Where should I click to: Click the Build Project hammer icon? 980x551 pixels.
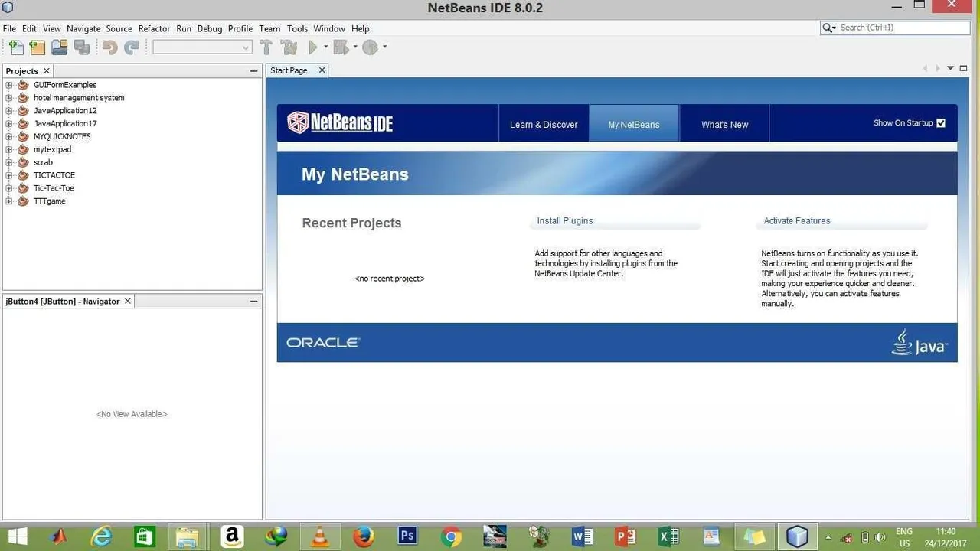click(x=266, y=47)
